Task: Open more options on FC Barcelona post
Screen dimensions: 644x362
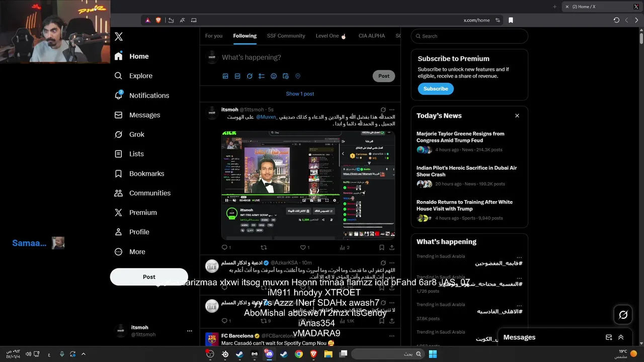Action: point(392,336)
